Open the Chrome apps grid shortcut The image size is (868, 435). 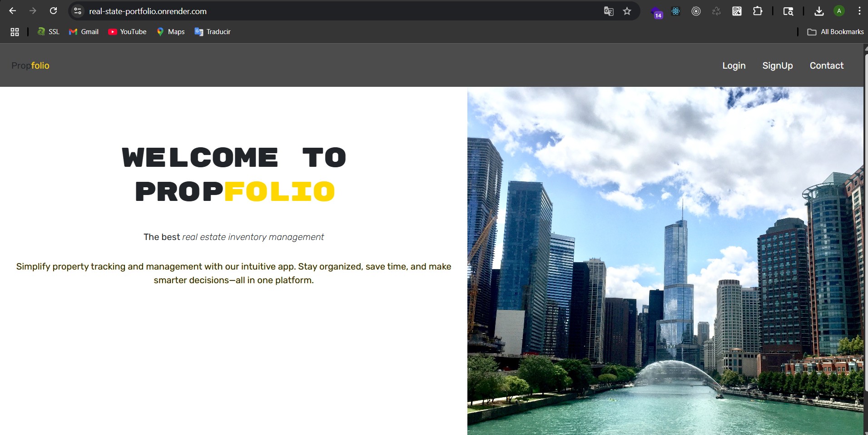coord(15,32)
